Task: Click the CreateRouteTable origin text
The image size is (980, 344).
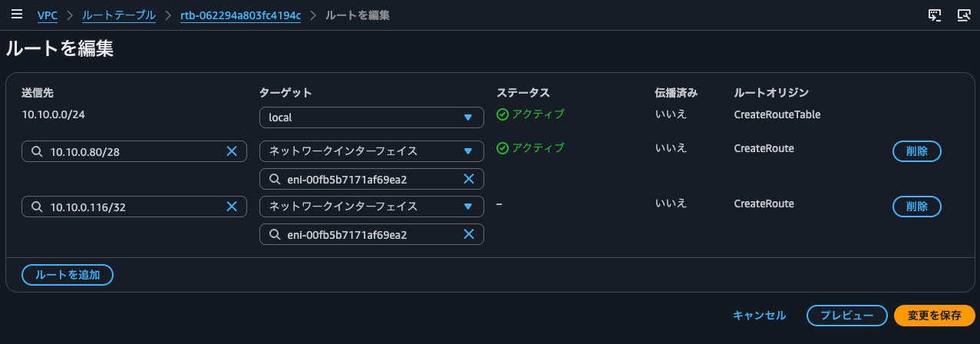Action: click(777, 114)
